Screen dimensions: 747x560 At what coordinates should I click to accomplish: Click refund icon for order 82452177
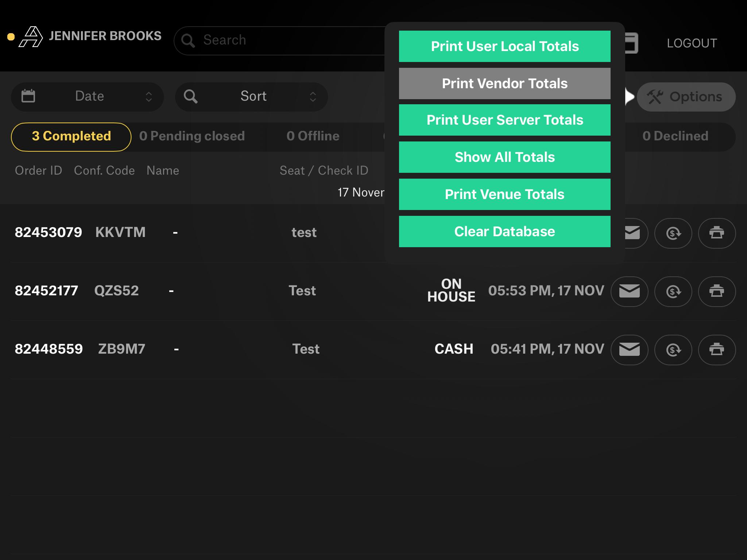pyautogui.click(x=673, y=291)
